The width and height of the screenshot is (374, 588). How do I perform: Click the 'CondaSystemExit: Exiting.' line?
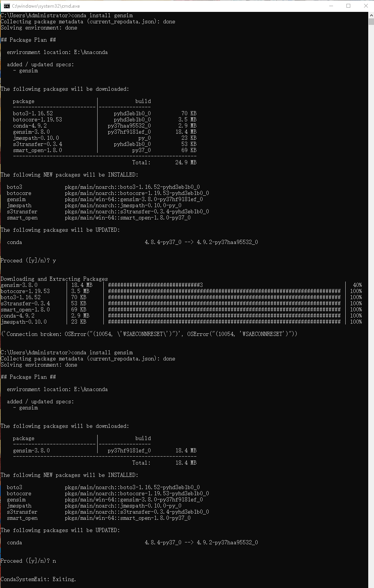38,579
